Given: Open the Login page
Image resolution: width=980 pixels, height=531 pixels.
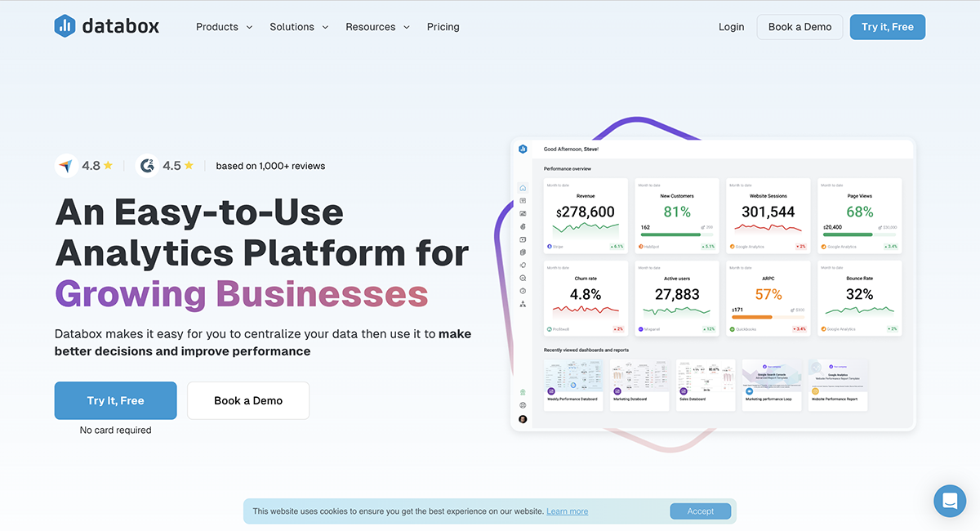Looking at the screenshot, I should click(x=731, y=27).
